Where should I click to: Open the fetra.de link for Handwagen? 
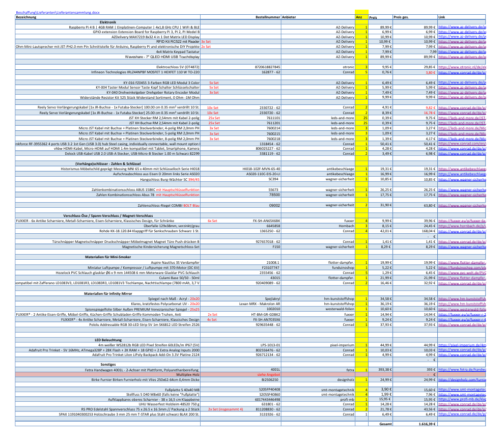[x=462, y=369]
